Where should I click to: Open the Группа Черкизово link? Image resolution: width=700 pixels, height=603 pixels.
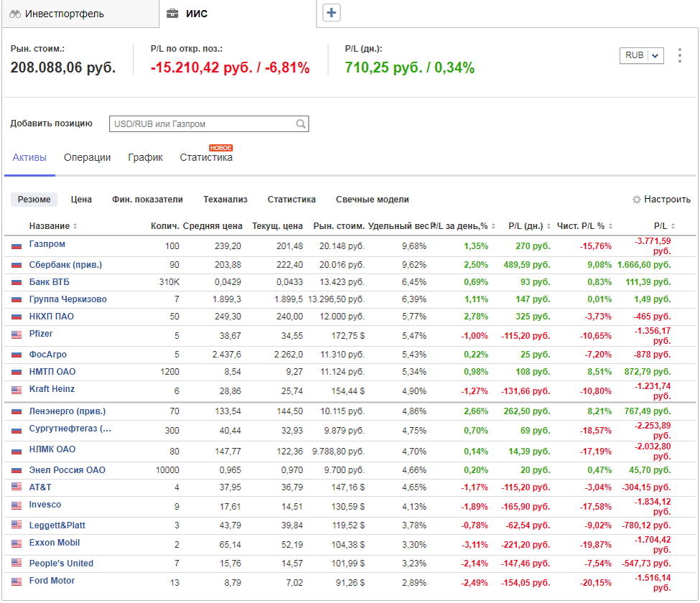click(68, 299)
